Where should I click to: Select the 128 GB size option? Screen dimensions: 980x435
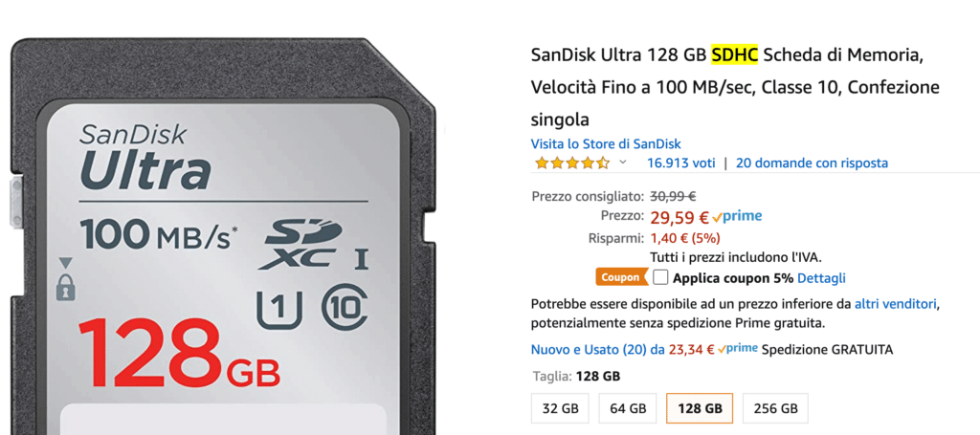click(700, 409)
